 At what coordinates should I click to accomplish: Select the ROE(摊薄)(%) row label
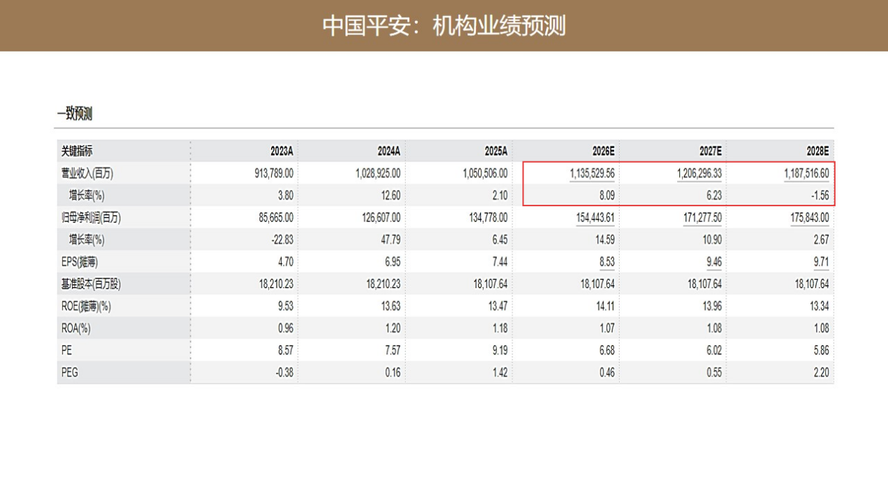coord(86,306)
